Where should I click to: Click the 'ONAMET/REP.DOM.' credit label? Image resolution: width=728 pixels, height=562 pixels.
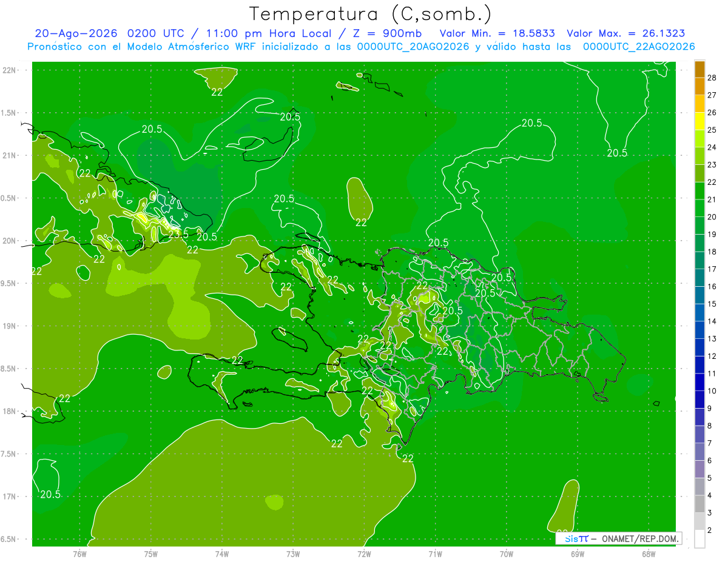641,538
